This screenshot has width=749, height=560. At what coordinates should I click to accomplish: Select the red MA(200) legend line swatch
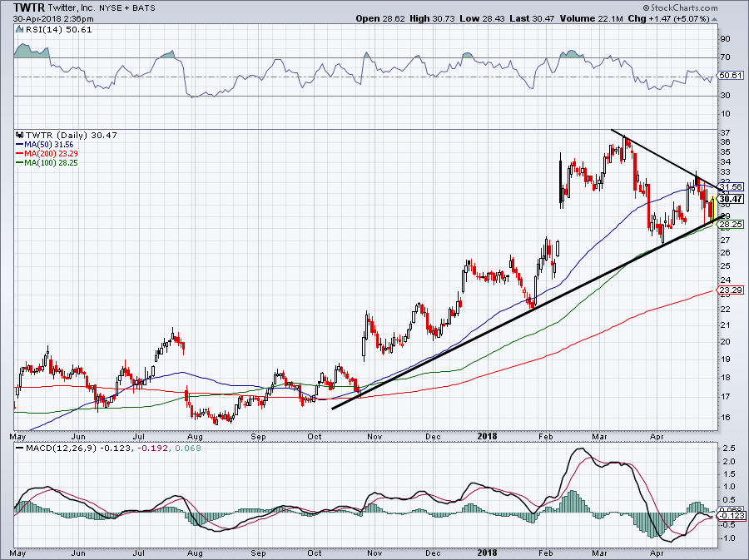click(x=20, y=154)
